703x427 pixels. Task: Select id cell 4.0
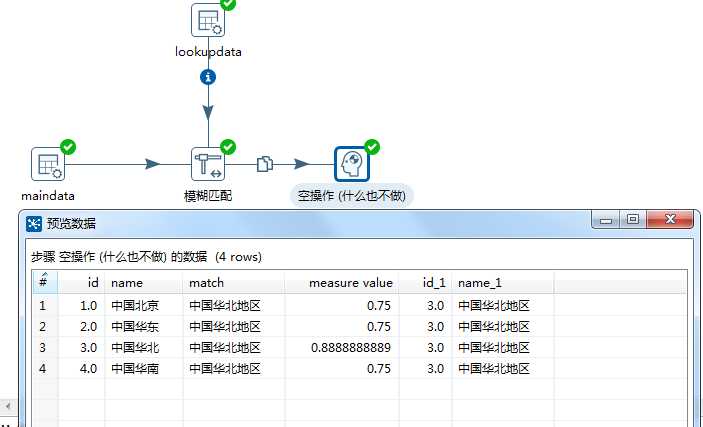click(81, 369)
